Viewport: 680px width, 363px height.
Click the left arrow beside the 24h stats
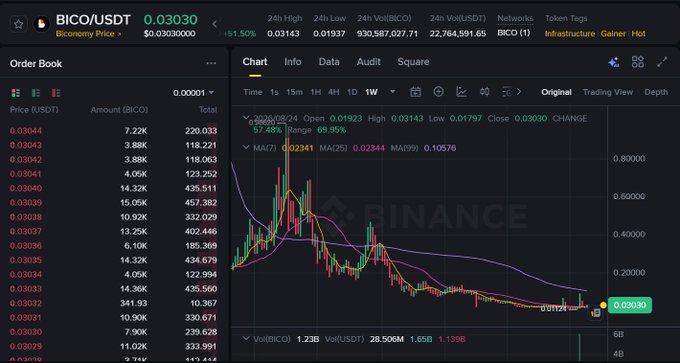tap(214, 24)
